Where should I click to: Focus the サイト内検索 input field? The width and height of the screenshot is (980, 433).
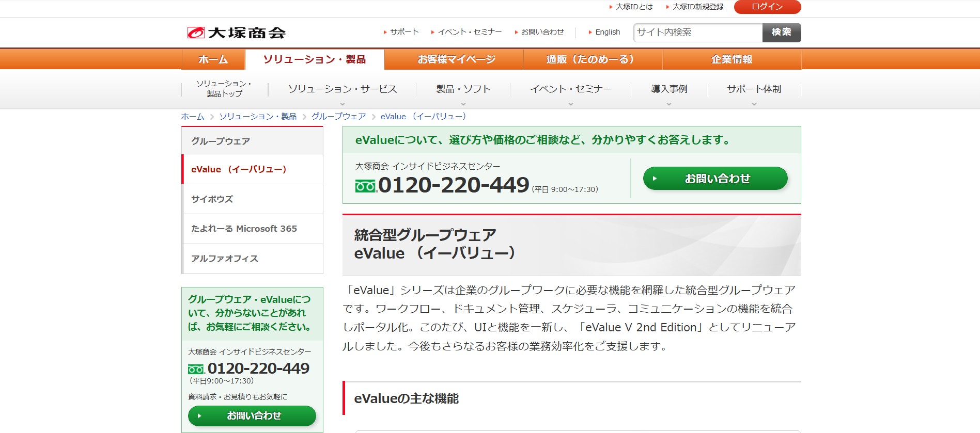click(698, 33)
